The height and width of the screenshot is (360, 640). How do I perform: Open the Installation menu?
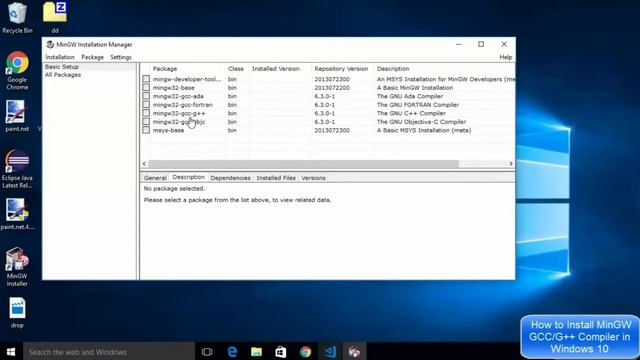[60, 57]
